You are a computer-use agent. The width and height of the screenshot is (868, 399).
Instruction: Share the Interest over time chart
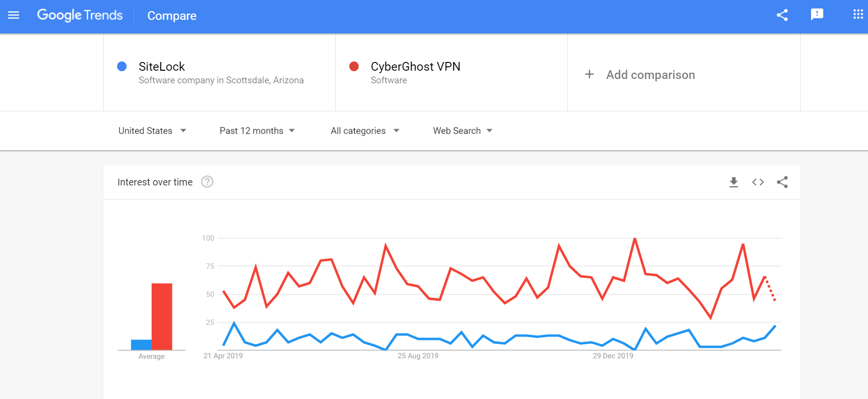pos(782,182)
